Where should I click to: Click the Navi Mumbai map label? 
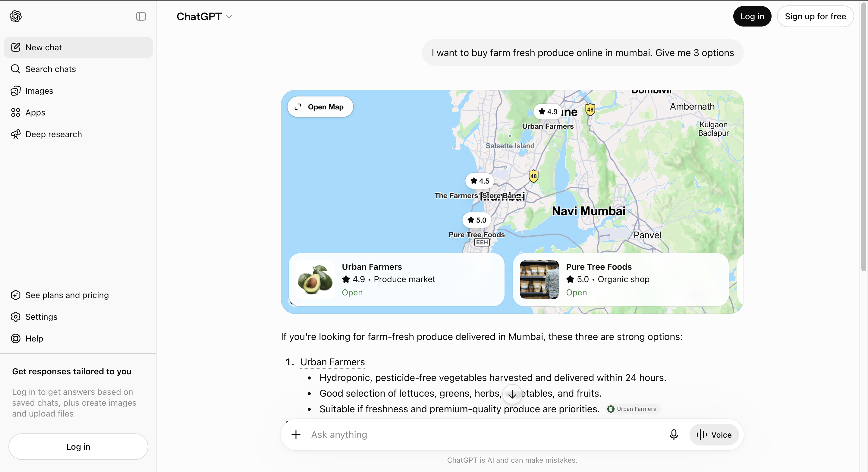[588, 211]
